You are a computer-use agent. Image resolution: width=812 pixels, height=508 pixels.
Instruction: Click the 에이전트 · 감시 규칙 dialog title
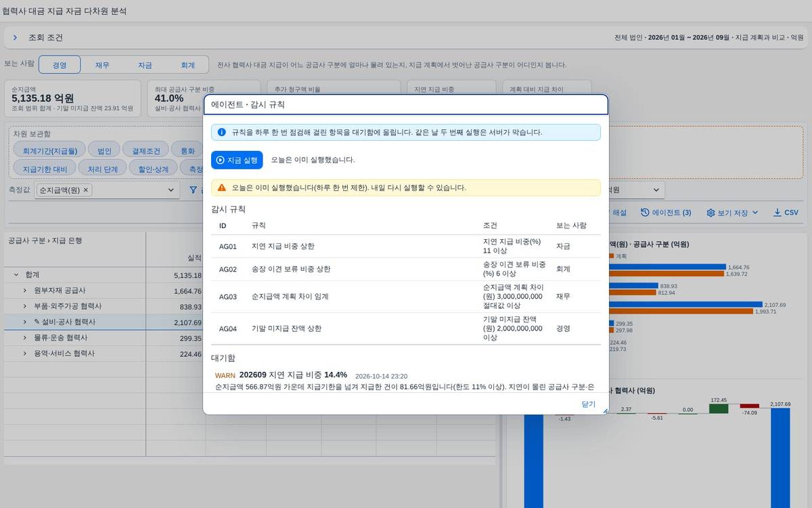(x=248, y=105)
